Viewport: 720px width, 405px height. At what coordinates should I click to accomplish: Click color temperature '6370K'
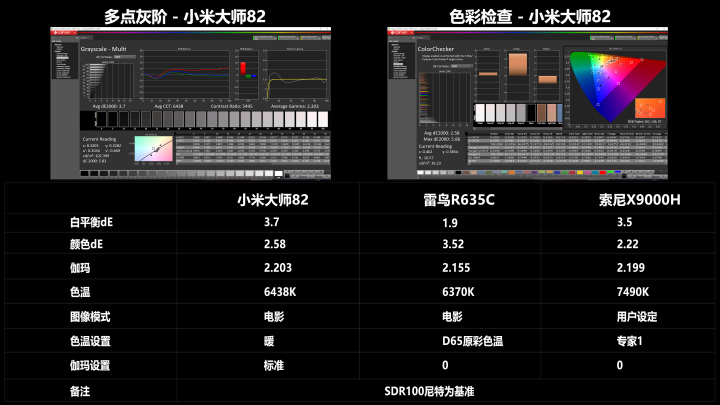[458, 292]
